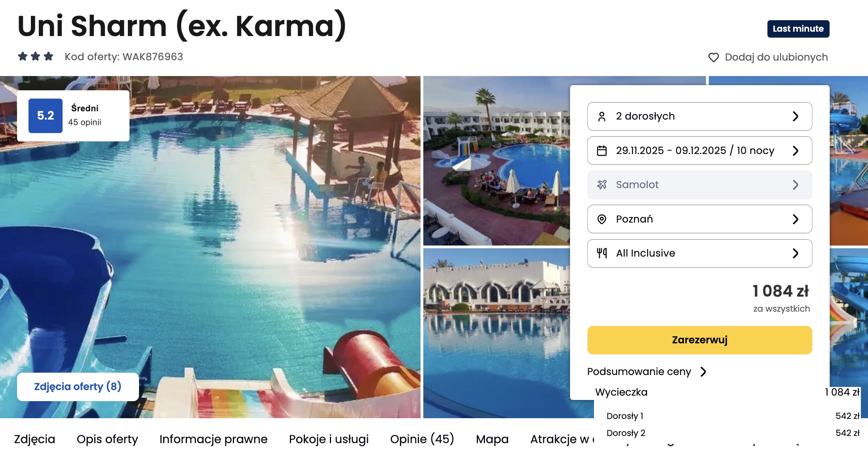Open Zdjęcia oferty (8) photo gallery
This screenshot has height=457, width=868.
78,387
